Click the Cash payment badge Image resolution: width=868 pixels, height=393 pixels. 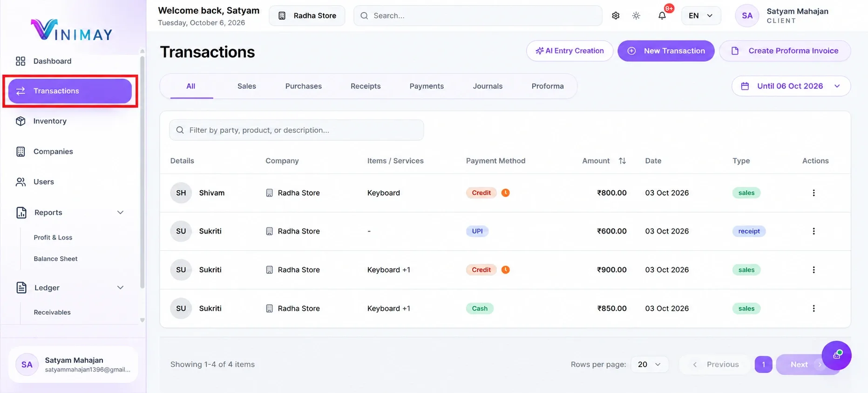pos(480,309)
